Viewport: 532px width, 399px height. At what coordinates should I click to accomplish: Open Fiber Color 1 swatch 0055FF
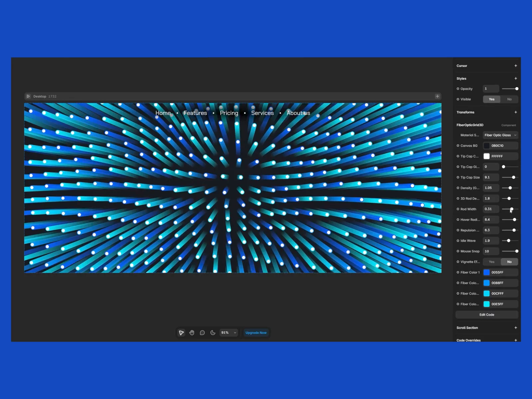(x=486, y=272)
